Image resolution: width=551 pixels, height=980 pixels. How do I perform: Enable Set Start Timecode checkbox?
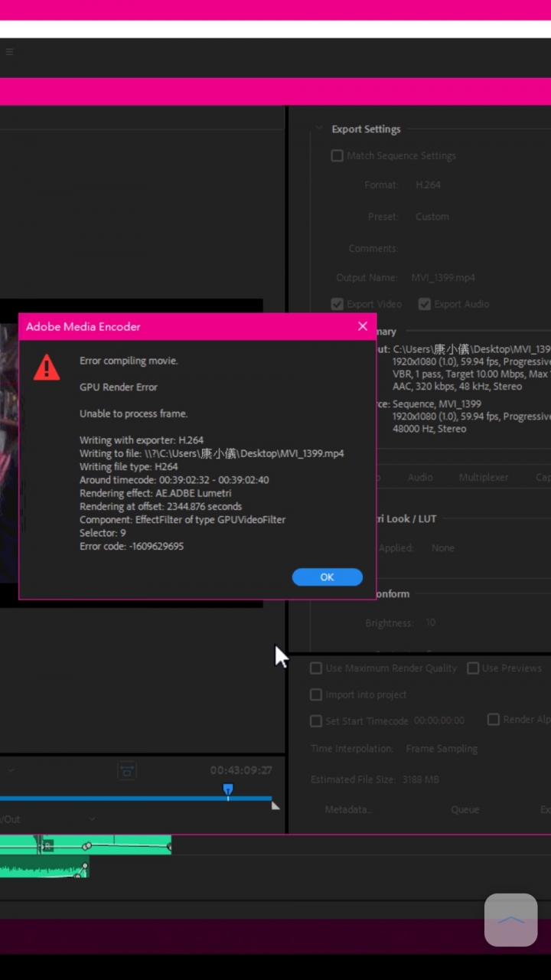315,721
